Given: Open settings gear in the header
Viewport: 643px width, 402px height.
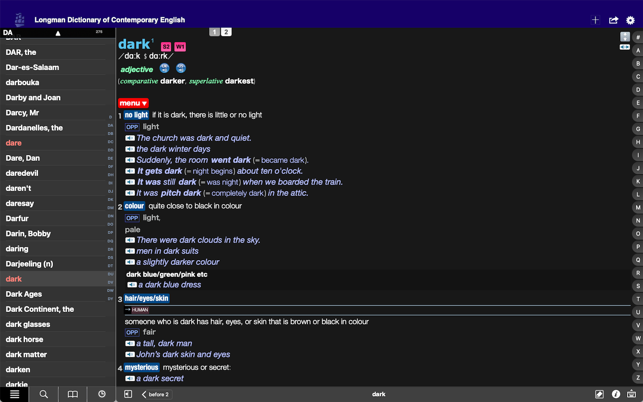Looking at the screenshot, I should pos(630,20).
